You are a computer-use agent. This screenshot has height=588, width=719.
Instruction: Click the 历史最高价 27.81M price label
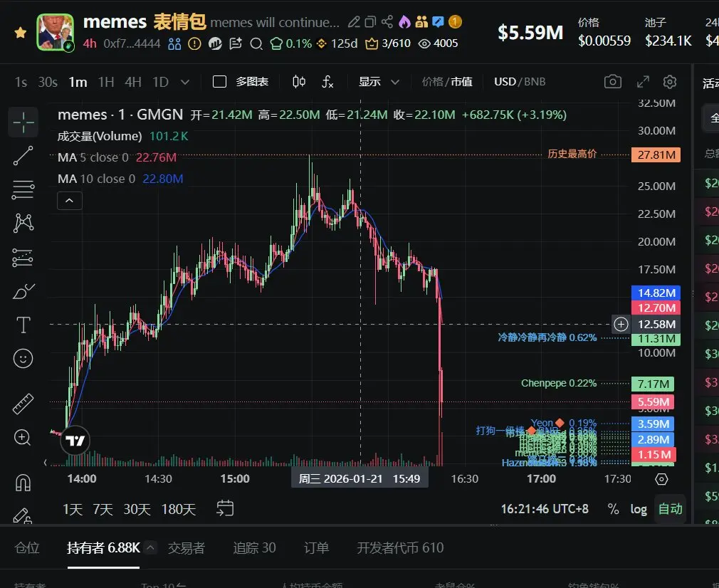pyautogui.click(x=656, y=154)
